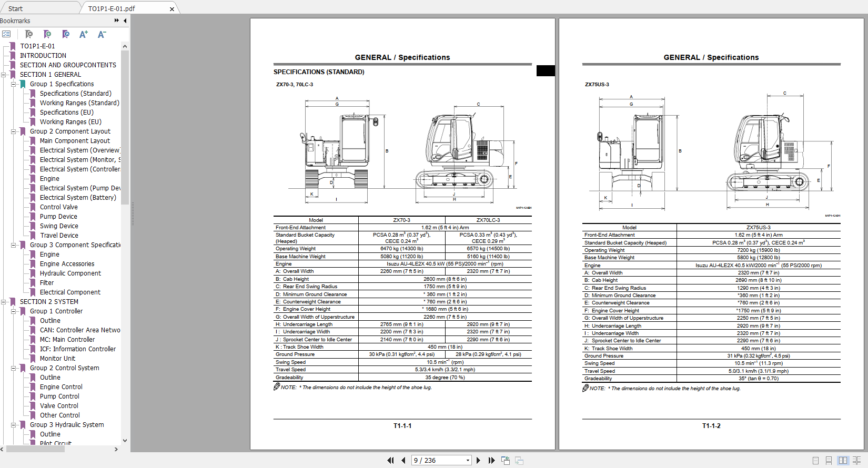Screen dimensions: 868x468
Task: Open the page number dropdown
Action: click(468, 461)
